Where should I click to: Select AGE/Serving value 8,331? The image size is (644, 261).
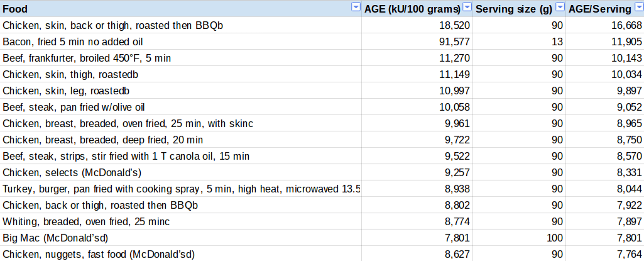[604, 172]
